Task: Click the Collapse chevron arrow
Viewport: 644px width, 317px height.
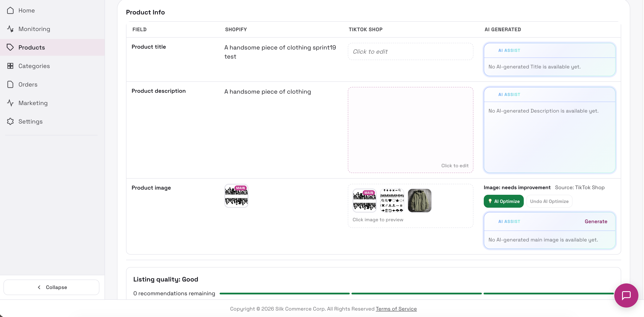Action: [39, 287]
